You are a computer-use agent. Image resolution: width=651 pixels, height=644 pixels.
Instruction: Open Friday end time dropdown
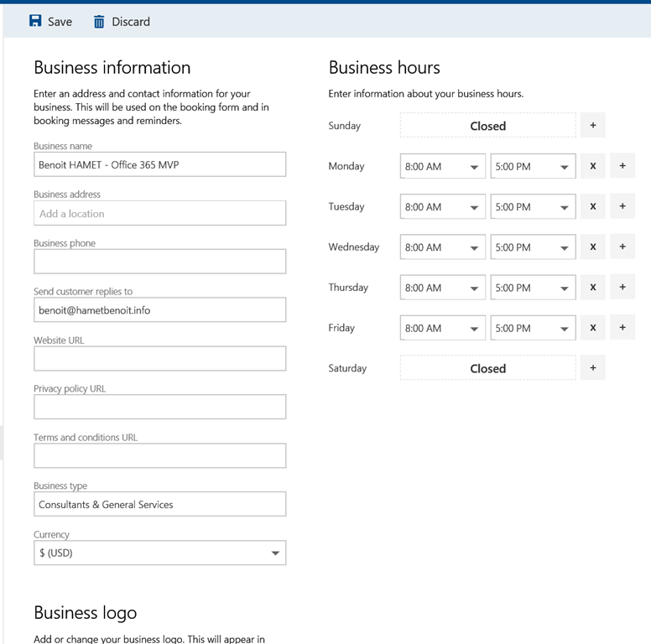tap(533, 329)
